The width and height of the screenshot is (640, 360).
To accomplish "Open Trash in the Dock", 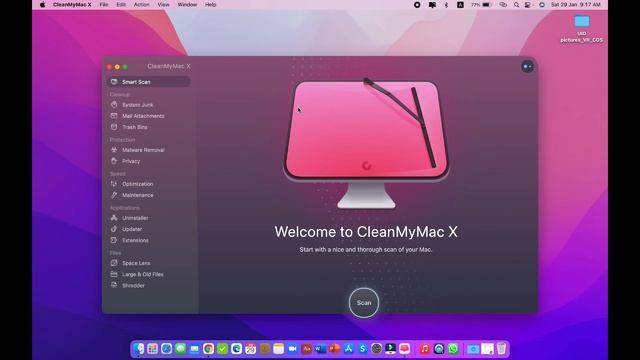I will [x=501, y=349].
